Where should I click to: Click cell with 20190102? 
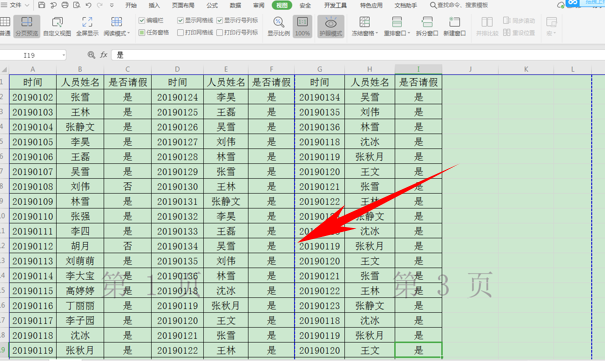click(33, 97)
